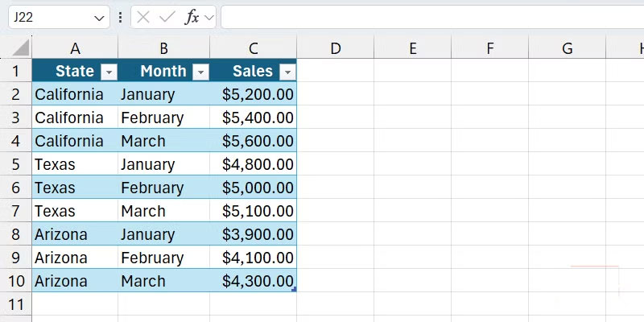Select row 5 header

15,164
